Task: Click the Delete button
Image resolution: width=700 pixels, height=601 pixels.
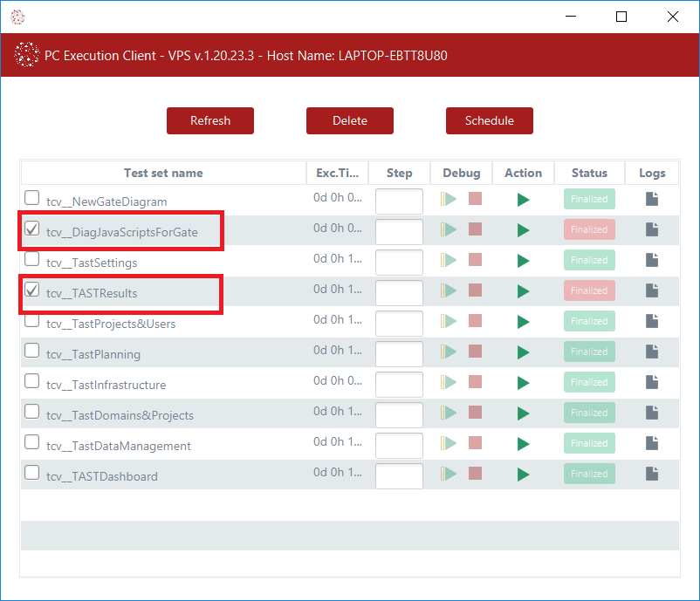Action: [349, 120]
